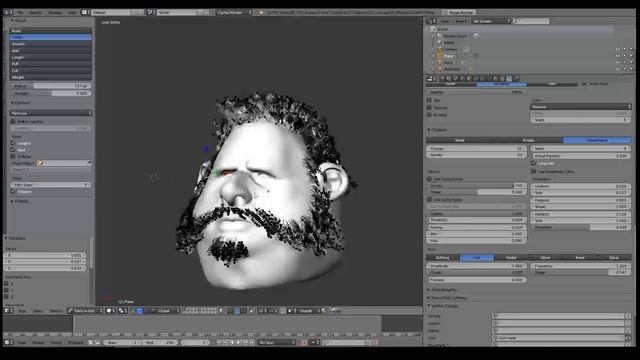The image size is (640, 360).
Task: Toggle render camera icon for Camera row
Action: (x=631, y=49)
